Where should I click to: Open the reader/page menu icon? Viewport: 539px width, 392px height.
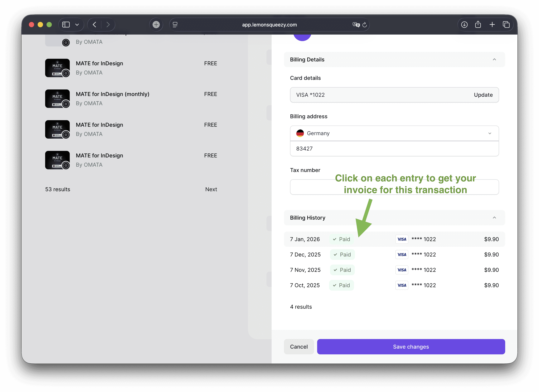click(175, 25)
